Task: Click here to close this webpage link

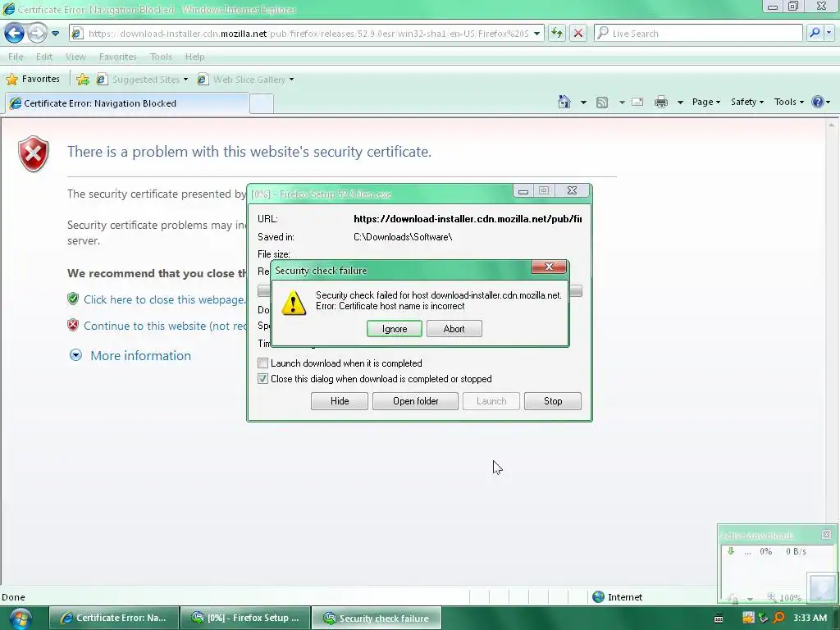Action: 164,299
